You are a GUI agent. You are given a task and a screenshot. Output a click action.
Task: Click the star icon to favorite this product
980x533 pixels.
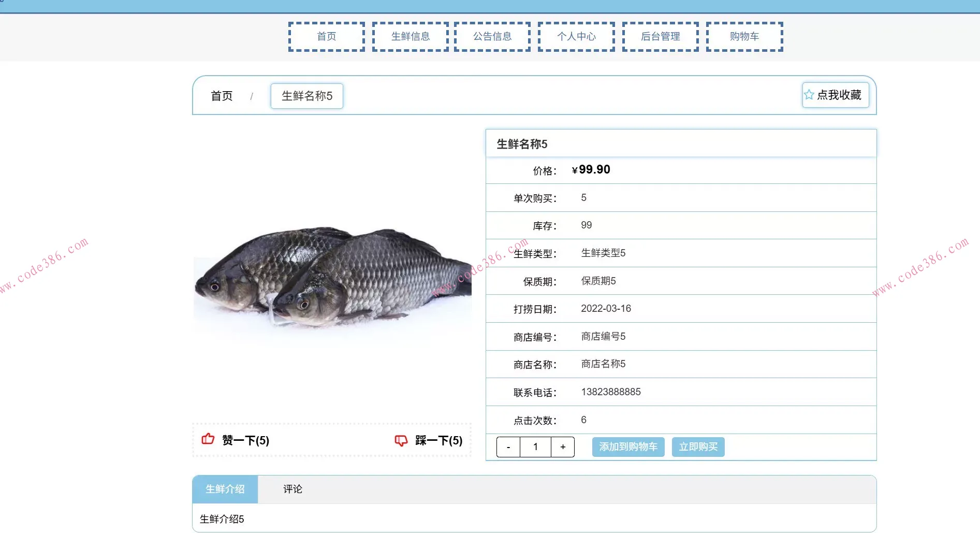(809, 95)
